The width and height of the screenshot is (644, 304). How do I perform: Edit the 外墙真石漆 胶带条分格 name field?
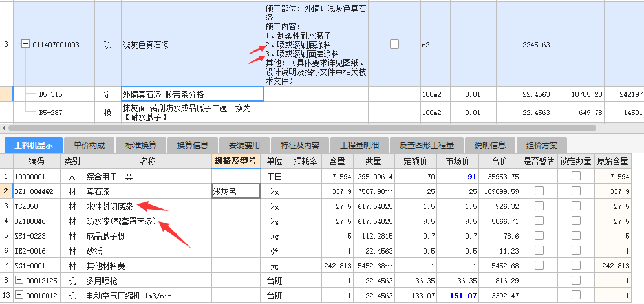click(193, 94)
